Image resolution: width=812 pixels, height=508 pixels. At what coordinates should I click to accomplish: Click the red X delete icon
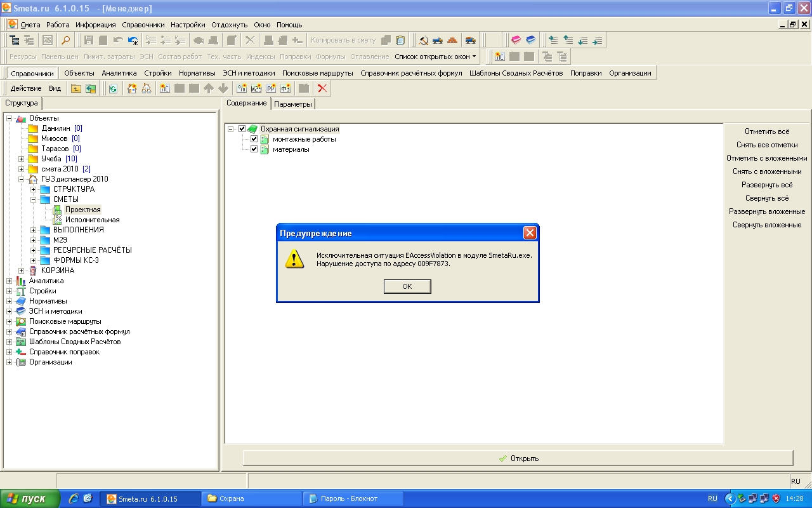(x=322, y=88)
